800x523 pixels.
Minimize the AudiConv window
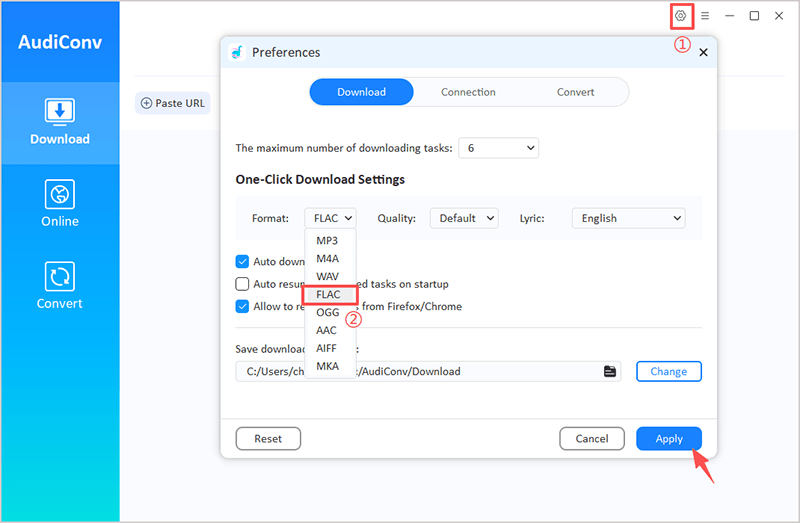point(730,16)
